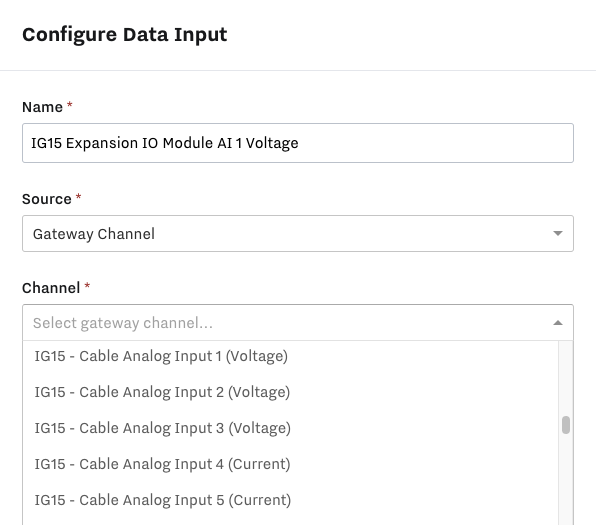
Task: Click the Source dropdown down-arrow icon
Action: 558,233
